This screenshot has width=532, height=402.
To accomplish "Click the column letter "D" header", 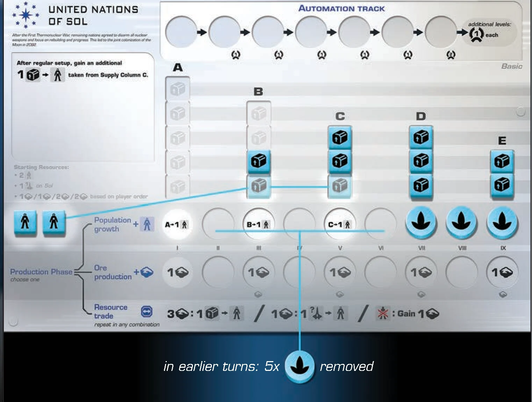I will tap(421, 116).
